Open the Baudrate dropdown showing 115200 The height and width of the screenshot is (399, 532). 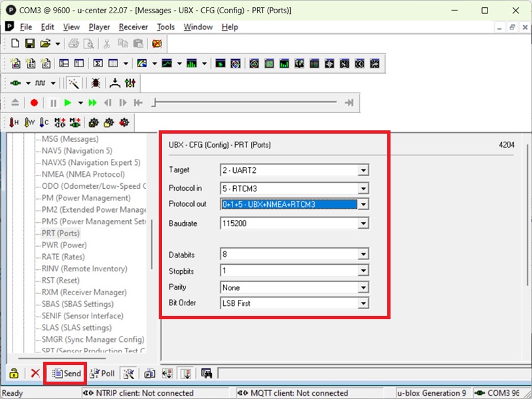click(363, 223)
